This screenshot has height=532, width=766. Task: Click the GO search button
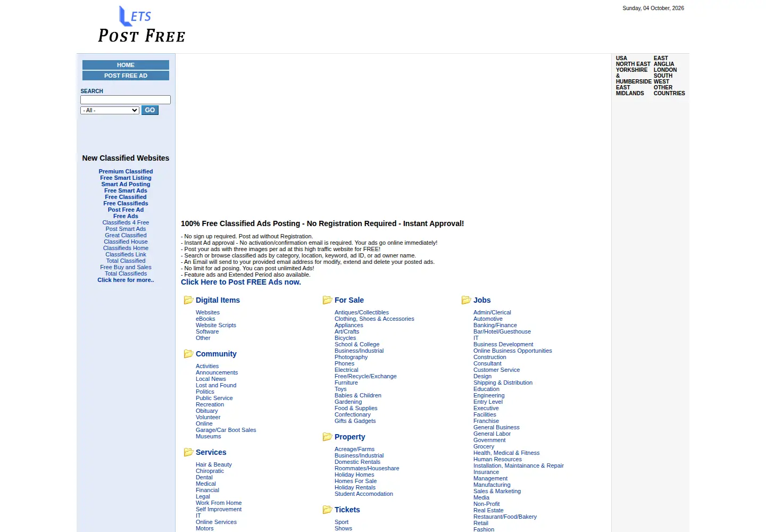tap(150, 110)
